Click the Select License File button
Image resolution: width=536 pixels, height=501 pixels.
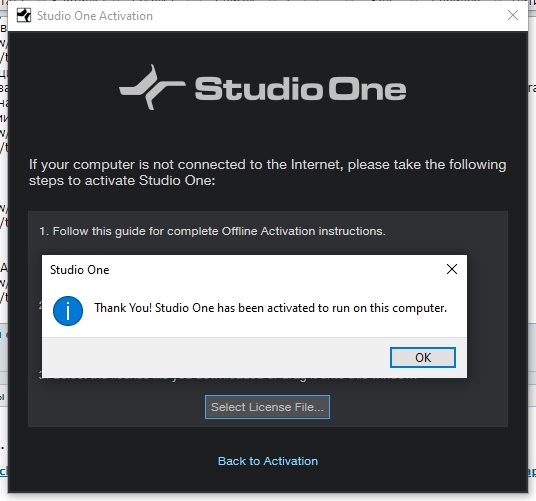pos(267,407)
